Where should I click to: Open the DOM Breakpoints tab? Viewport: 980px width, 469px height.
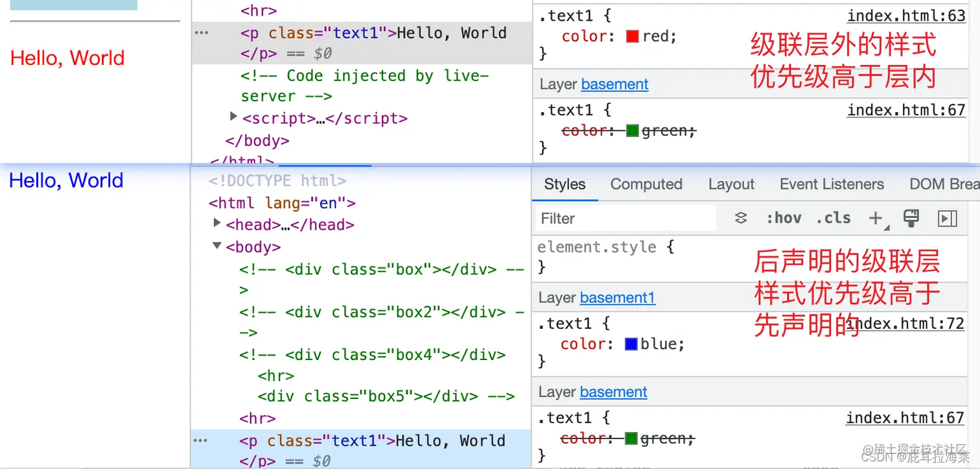click(944, 184)
